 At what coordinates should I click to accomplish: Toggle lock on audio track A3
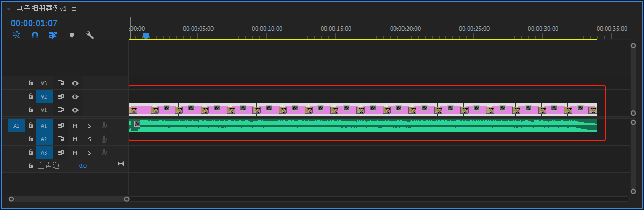click(30, 152)
